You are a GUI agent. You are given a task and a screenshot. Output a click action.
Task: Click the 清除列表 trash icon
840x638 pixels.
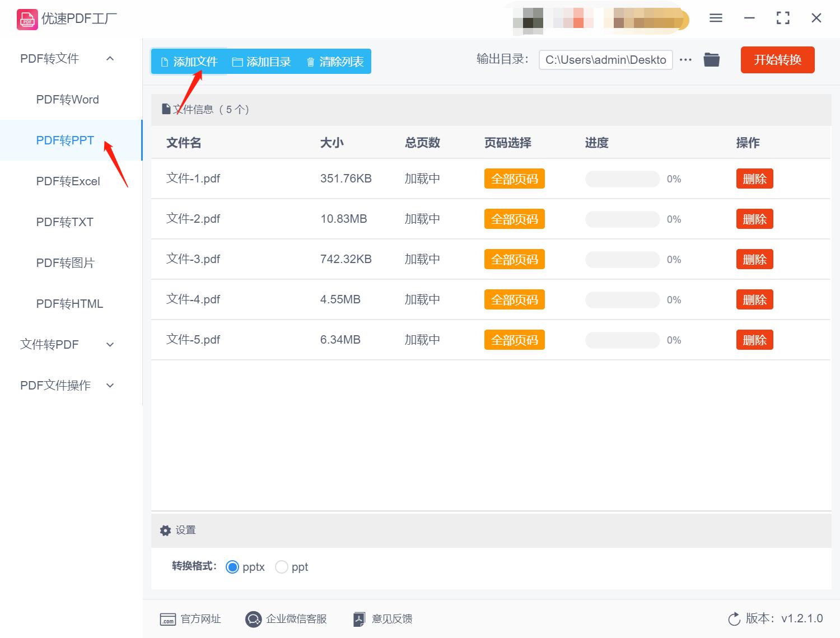(311, 62)
